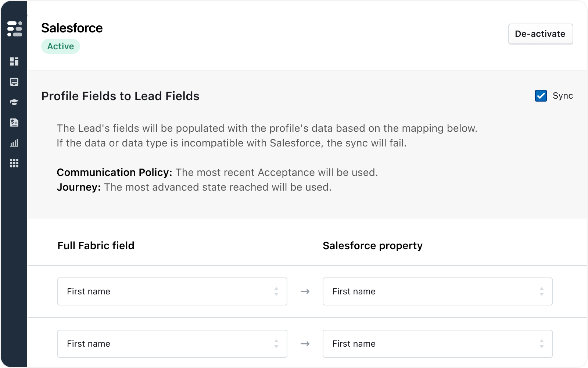Screen dimensions: 588x368
Task: Expand first row Full Fabric field dropdown
Action: click(x=172, y=291)
